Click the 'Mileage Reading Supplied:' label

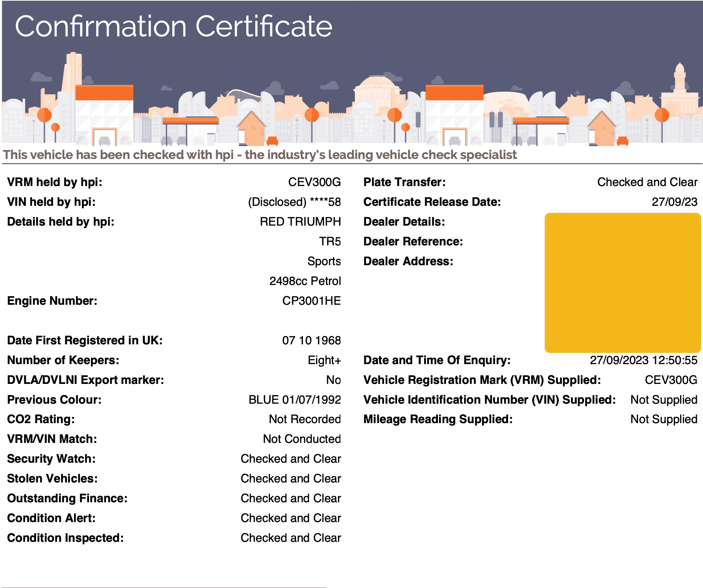pos(438,419)
